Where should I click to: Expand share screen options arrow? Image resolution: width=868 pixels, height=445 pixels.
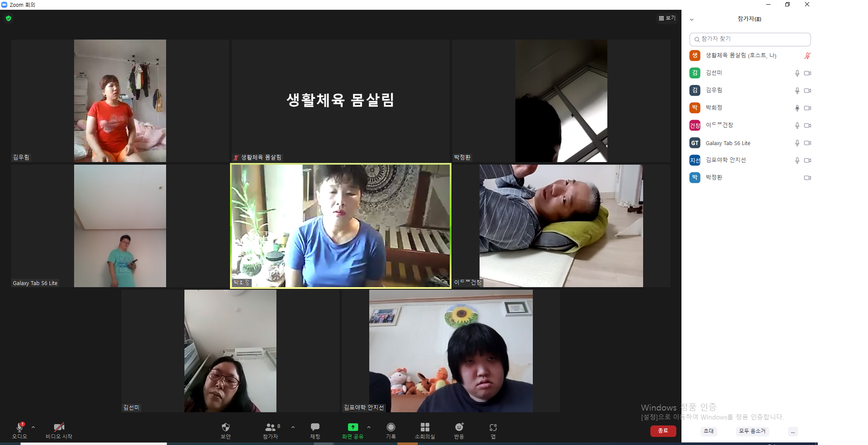(369, 427)
